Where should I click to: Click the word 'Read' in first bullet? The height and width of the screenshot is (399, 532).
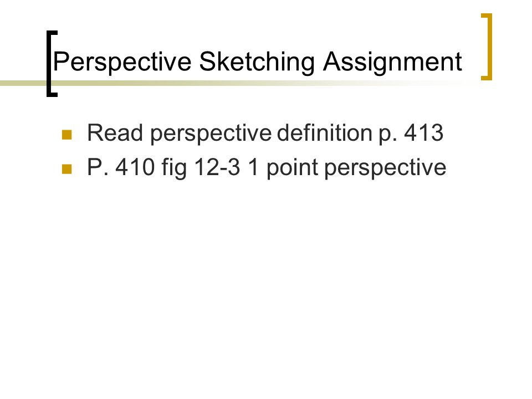[x=115, y=132]
